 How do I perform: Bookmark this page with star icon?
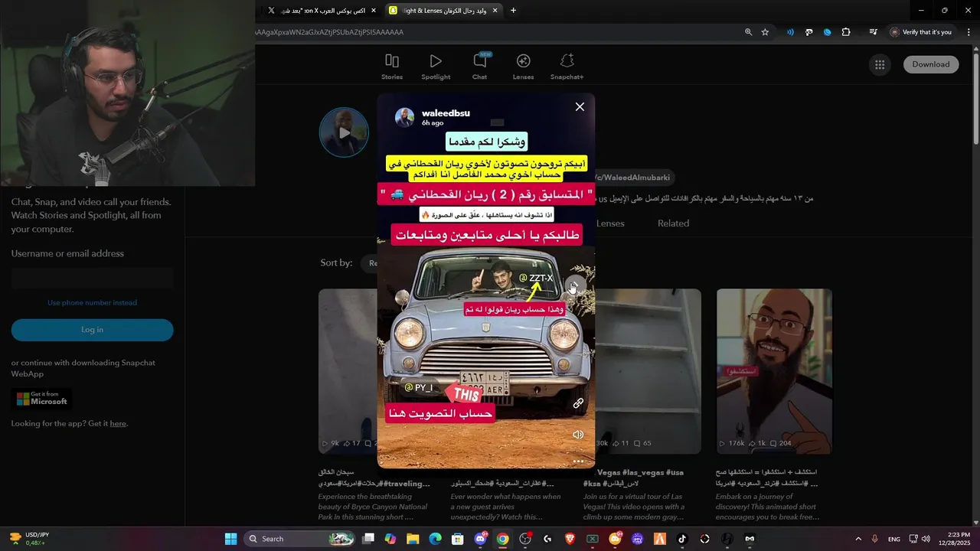[765, 32]
